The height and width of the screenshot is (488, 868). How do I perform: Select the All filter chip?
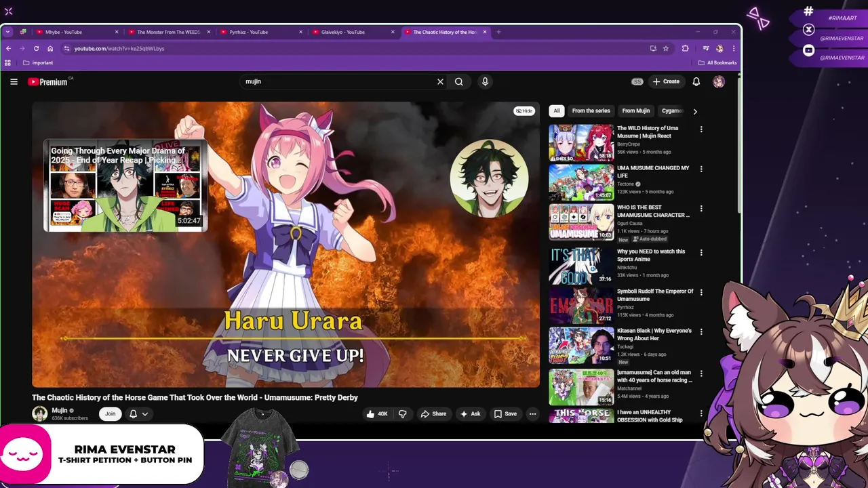(557, 110)
